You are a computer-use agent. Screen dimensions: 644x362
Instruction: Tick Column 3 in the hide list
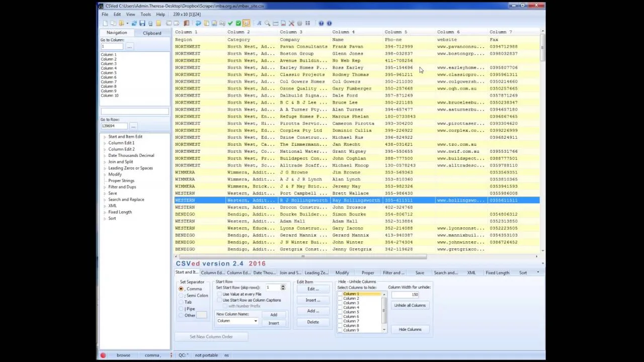tap(340, 303)
